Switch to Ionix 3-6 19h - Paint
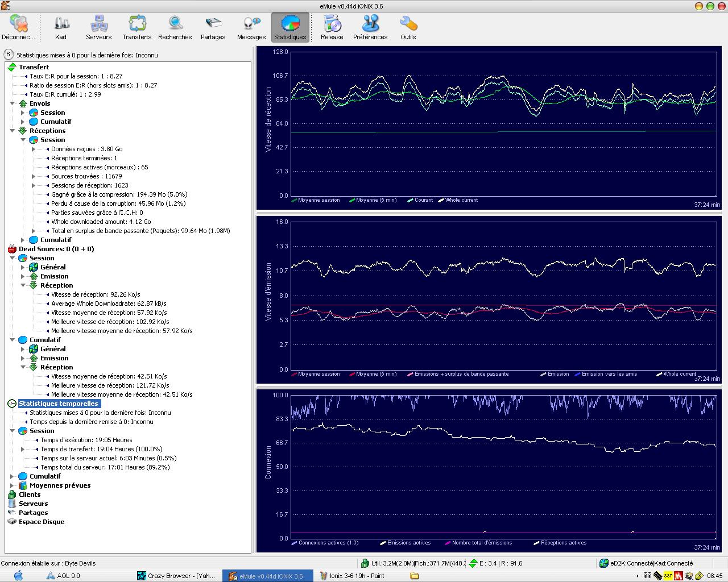This screenshot has height=582, width=728. point(358,576)
